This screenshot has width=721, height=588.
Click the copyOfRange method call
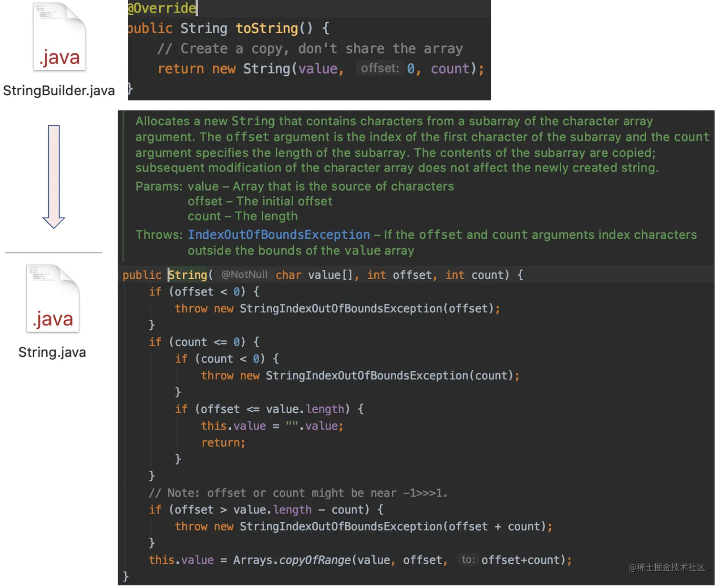(315, 560)
